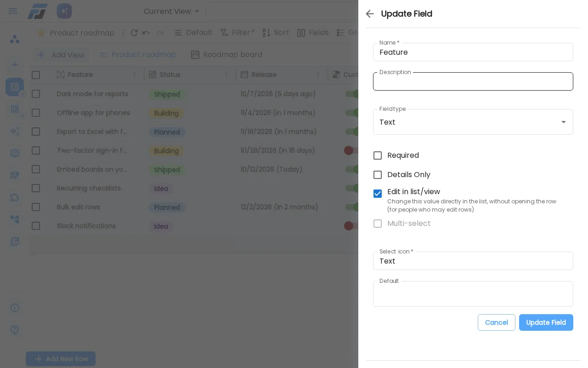Image resolution: width=588 pixels, height=368 pixels.
Task: Uncheck Edit in list/view
Action: tap(378, 194)
